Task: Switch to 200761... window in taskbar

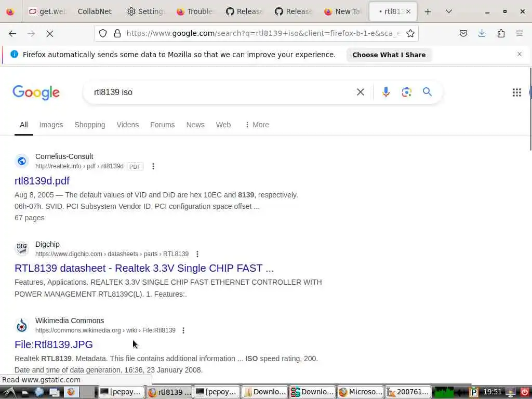Action: pos(408,392)
